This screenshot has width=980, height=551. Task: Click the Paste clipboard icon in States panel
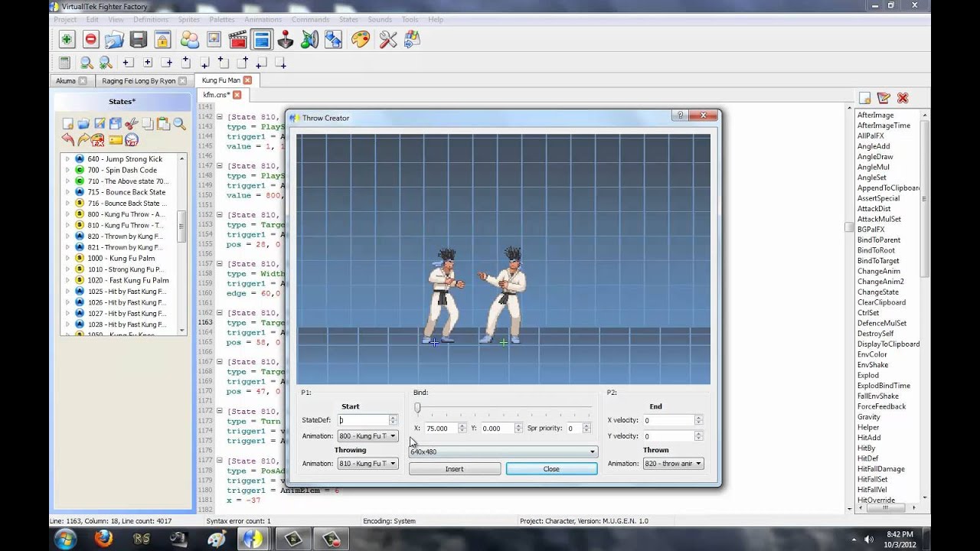coord(163,123)
